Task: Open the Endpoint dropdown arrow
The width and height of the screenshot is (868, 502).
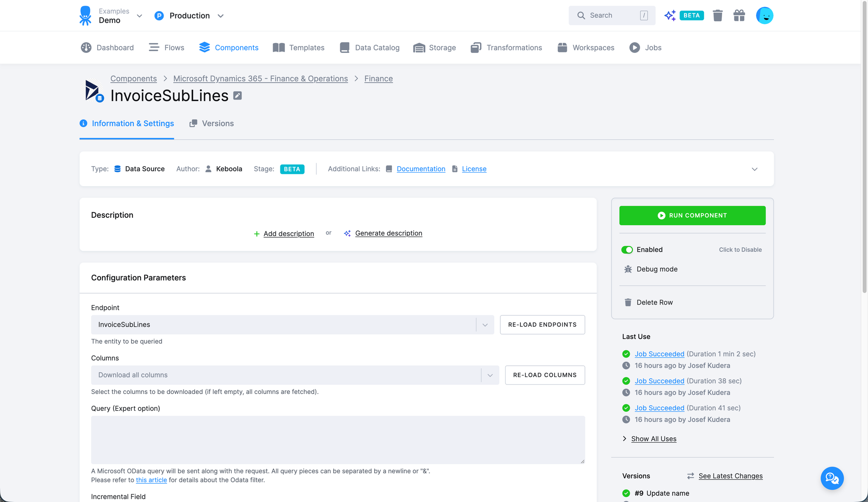Action: click(485, 325)
